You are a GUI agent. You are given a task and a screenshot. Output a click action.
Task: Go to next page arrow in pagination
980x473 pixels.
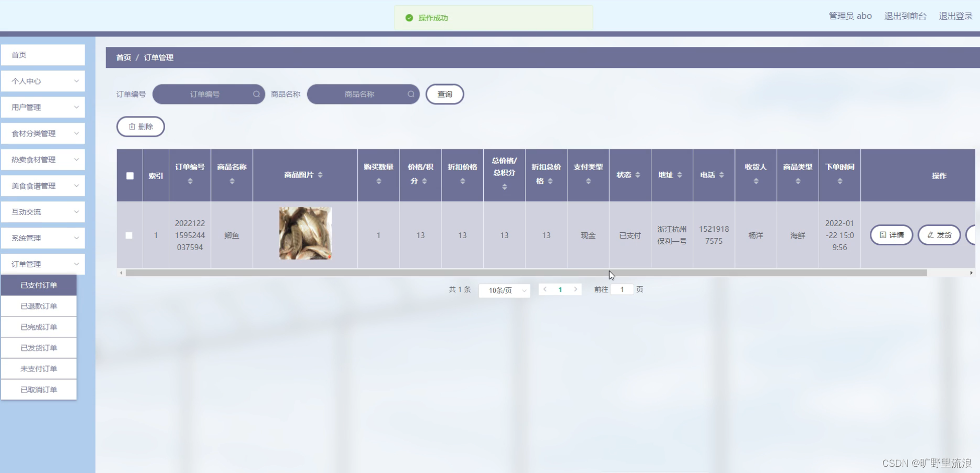tap(576, 289)
